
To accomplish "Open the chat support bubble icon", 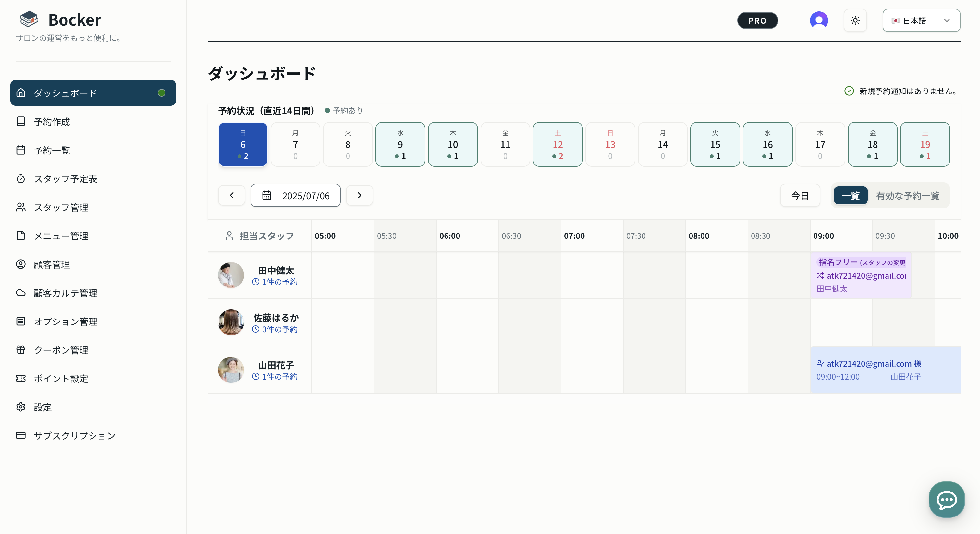I will pos(946,499).
